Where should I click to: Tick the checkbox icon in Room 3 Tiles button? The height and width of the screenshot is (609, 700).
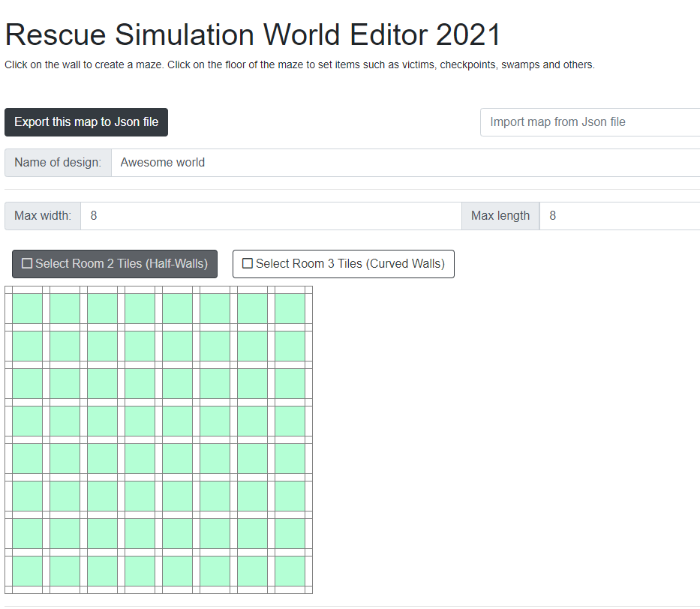[x=248, y=264]
